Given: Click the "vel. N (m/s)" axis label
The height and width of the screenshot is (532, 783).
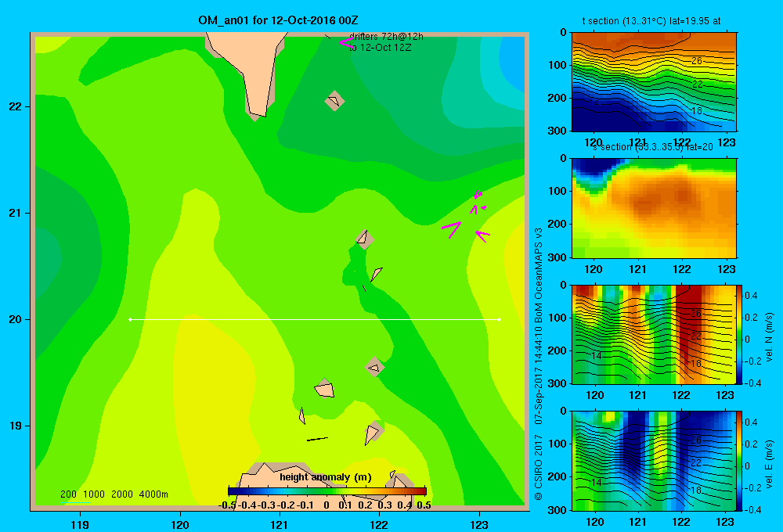Looking at the screenshot, I should (770, 337).
